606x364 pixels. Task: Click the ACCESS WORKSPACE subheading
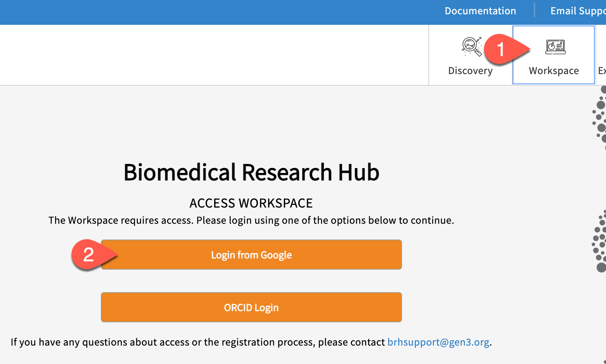(x=251, y=203)
